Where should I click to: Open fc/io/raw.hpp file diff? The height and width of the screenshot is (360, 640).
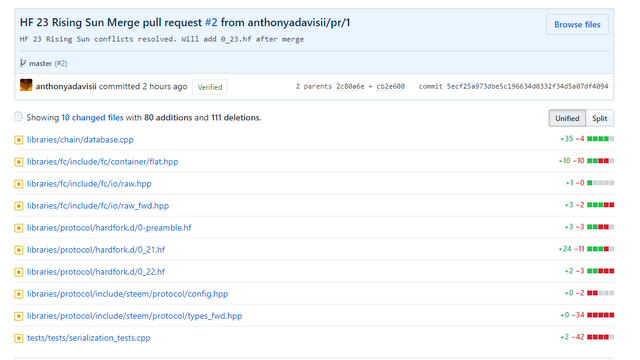[89, 184]
